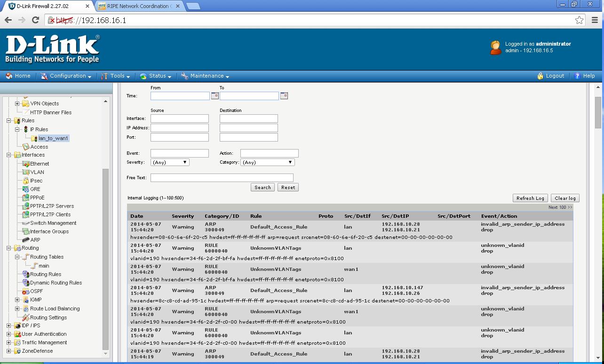Screen dimensions: 604x364
Task: Open the calendar picker for From time
Action: pos(215,96)
